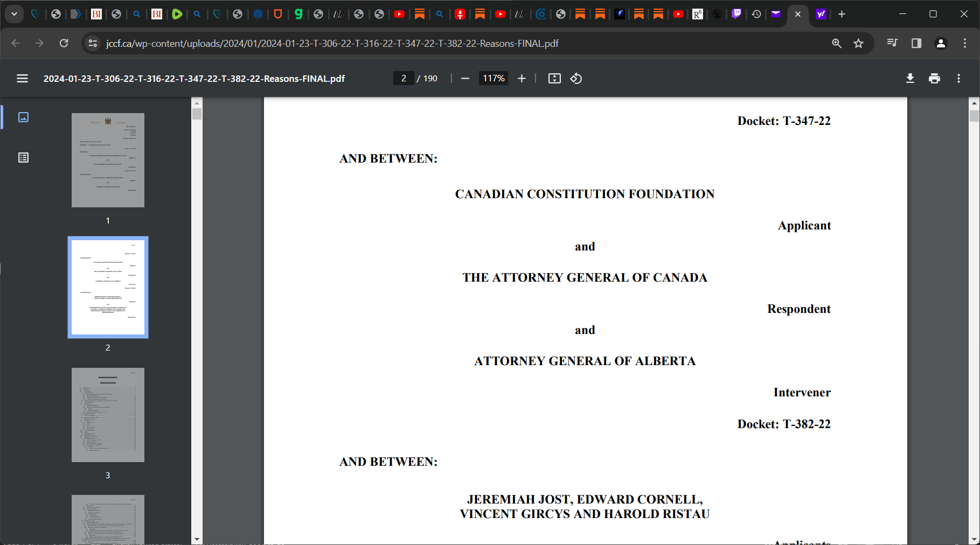View site information for jccf.ca
Viewport: 980px width, 545px height.
point(93,43)
